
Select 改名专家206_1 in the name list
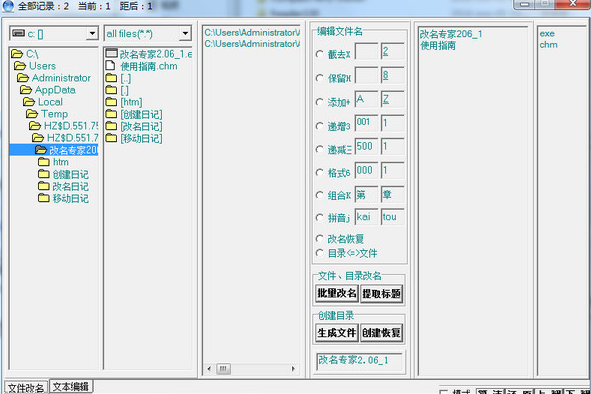pyautogui.click(x=451, y=34)
